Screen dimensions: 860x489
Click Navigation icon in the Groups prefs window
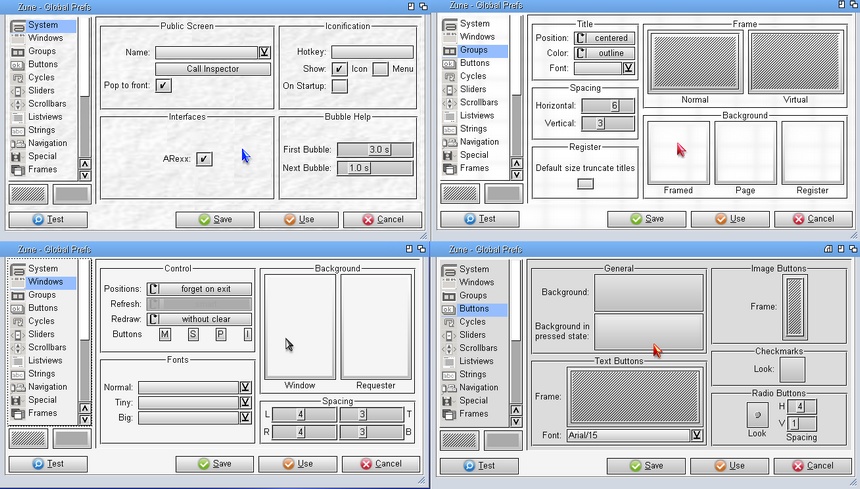[449, 142]
